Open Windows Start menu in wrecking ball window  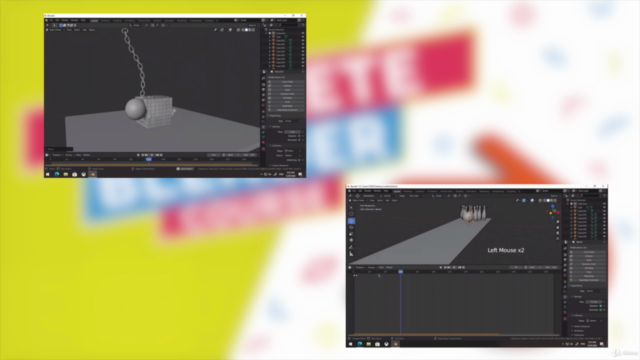coord(47,174)
